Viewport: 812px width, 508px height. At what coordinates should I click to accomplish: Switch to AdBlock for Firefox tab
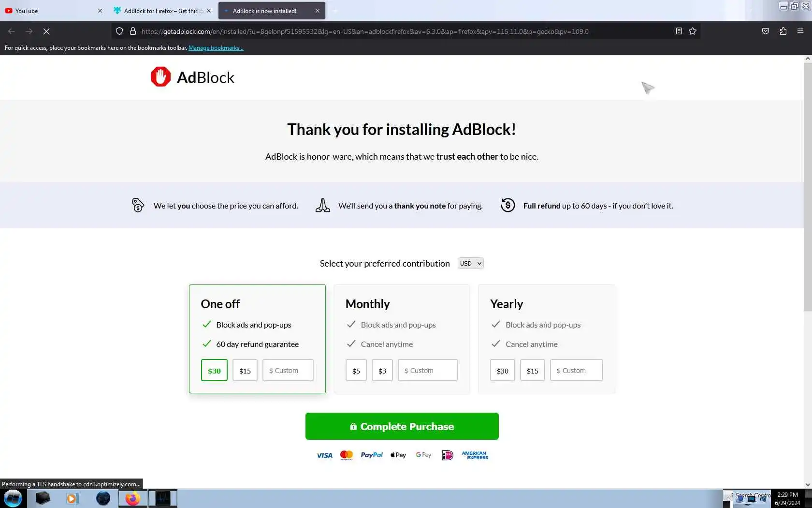point(162,11)
